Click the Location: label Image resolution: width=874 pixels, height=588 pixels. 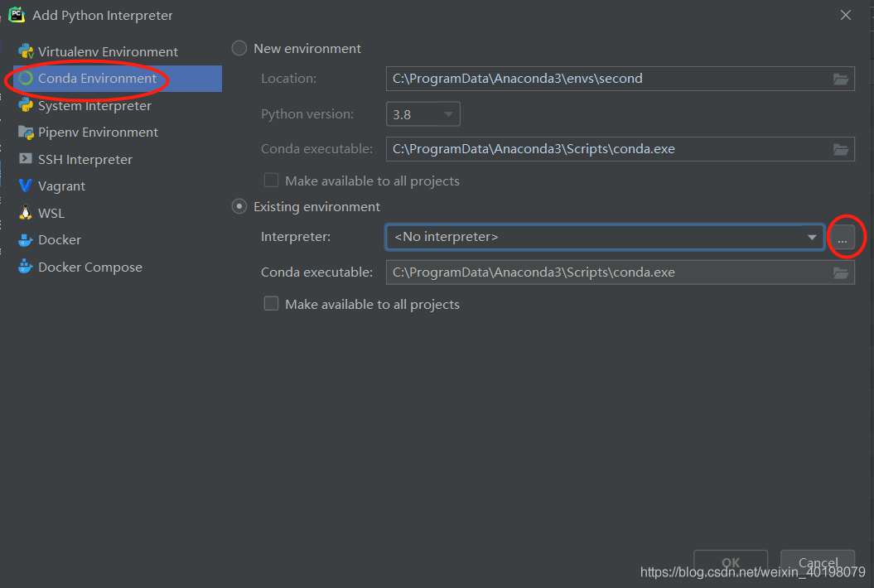(288, 79)
